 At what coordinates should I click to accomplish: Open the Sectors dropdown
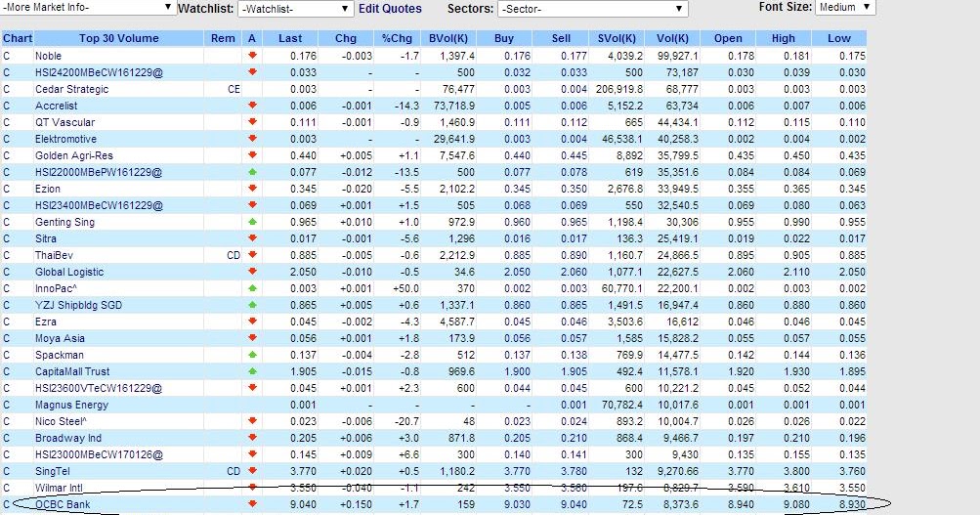[592, 9]
